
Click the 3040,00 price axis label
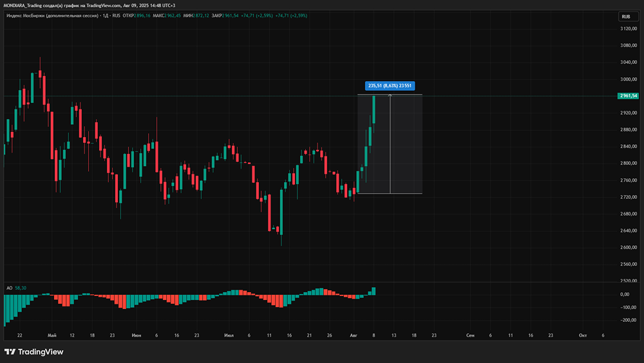[x=629, y=62]
